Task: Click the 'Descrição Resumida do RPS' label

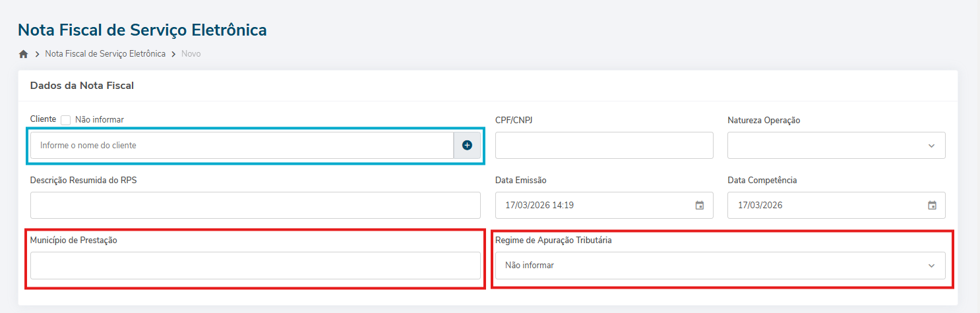Action: coord(84,180)
